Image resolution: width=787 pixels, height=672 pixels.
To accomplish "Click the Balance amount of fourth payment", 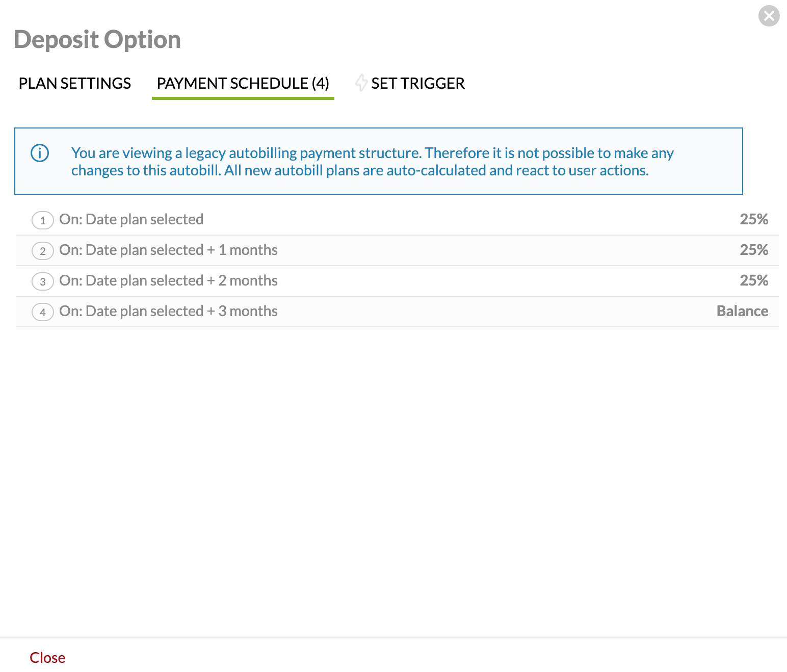I will (742, 311).
